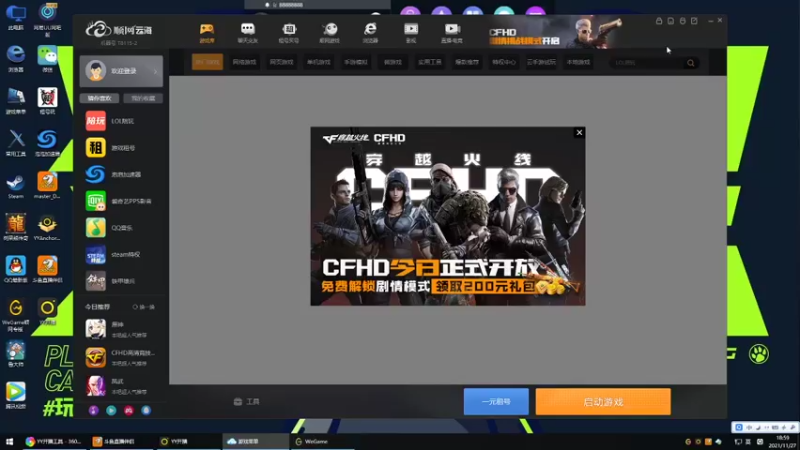The height and width of the screenshot is (450, 800).
Task: Click the blue 一元租号 button
Action: pyautogui.click(x=496, y=402)
